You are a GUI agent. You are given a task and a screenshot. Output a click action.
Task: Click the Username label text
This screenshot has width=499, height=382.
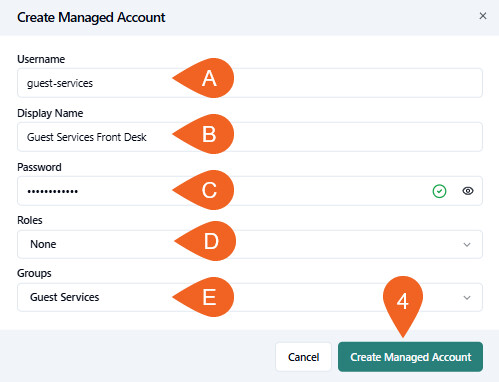pyautogui.click(x=41, y=59)
